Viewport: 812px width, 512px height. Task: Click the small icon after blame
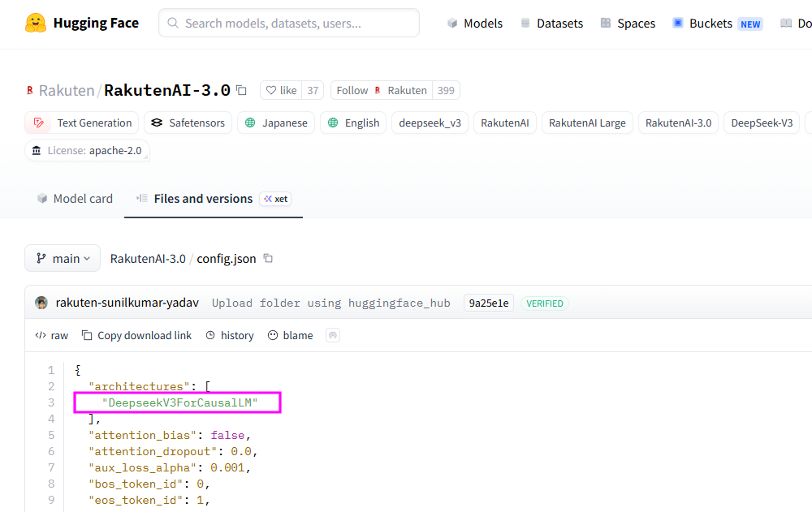pyautogui.click(x=333, y=335)
